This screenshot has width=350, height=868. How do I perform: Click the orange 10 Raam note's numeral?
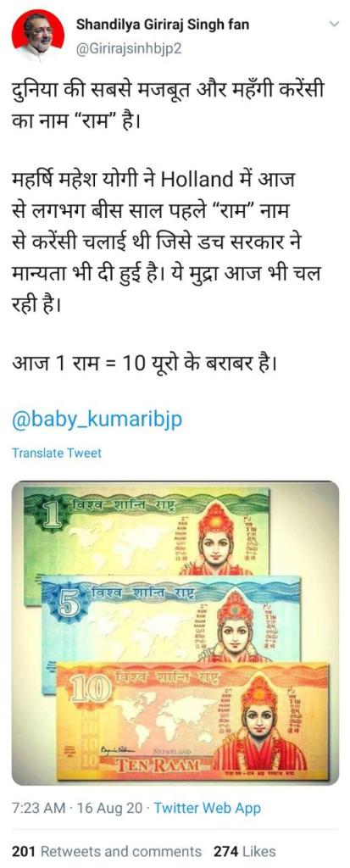(x=87, y=688)
